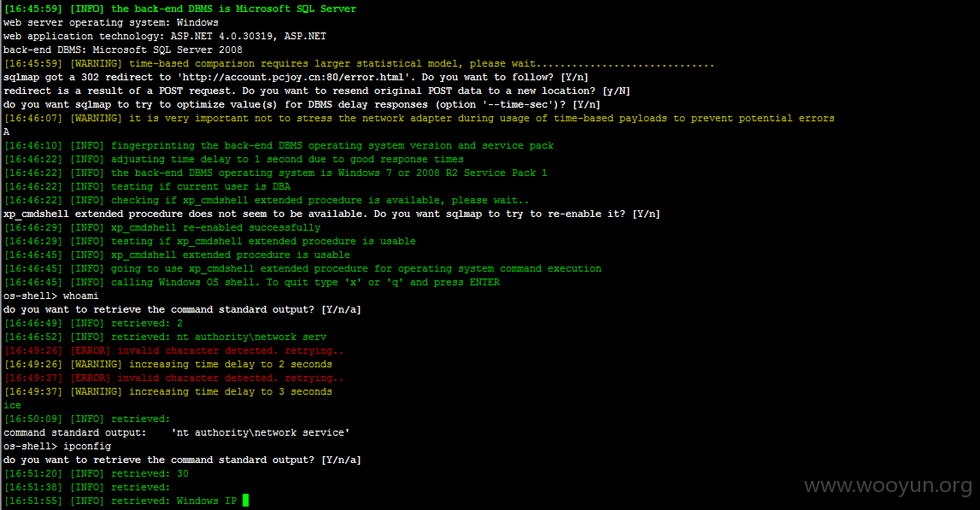The width and height of the screenshot is (980, 510).
Task: Click the 'os-shell> whoami' command line
Action: [50, 296]
